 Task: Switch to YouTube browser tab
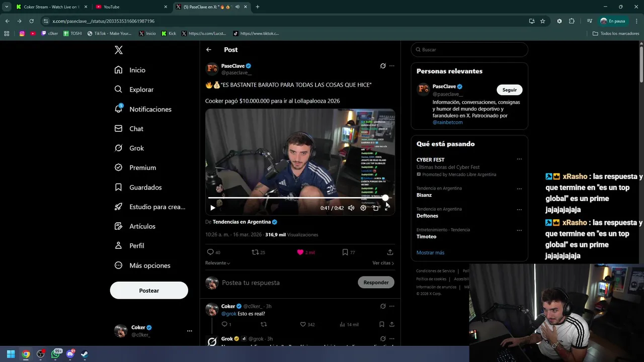click(131, 7)
